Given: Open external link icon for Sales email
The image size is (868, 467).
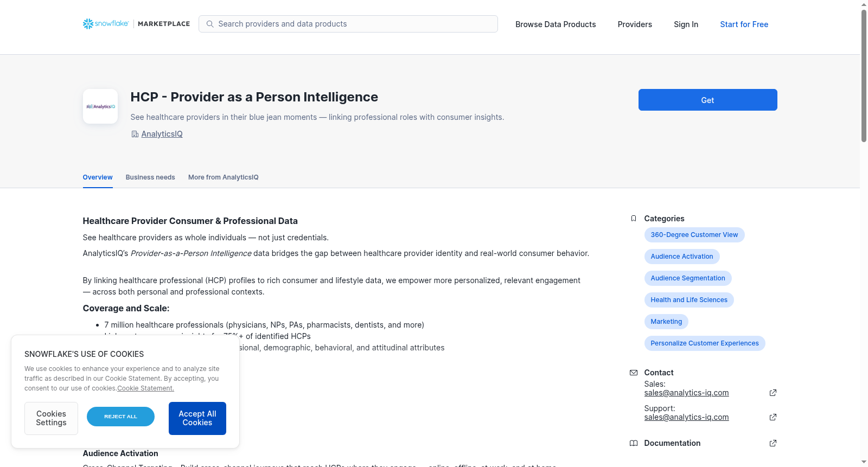Looking at the screenshot, I should click(773, 393).
